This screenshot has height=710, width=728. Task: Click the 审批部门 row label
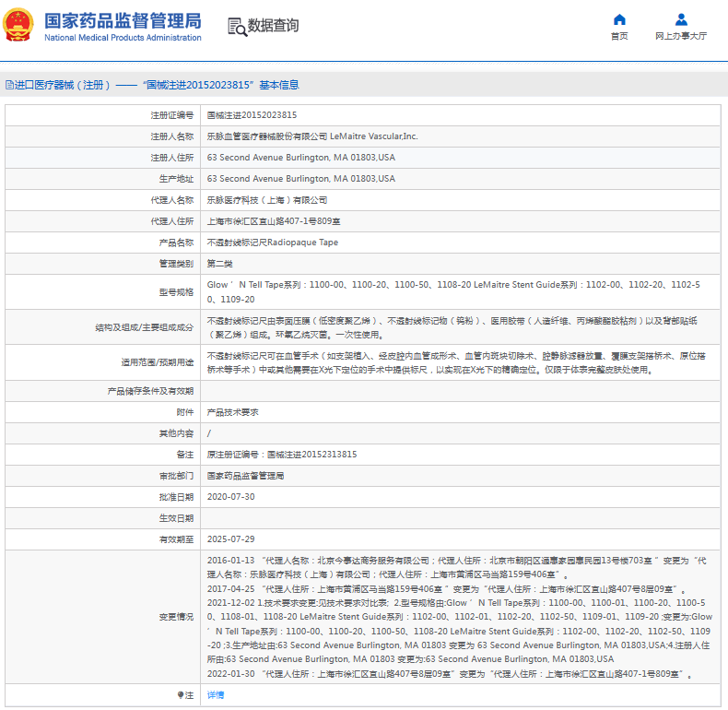pyautogui.click(x=176, y=476)
